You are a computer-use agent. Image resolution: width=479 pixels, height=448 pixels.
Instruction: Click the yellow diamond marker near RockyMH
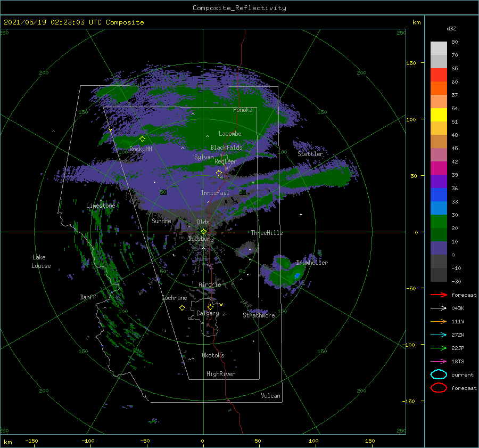(x=142, y=139)
